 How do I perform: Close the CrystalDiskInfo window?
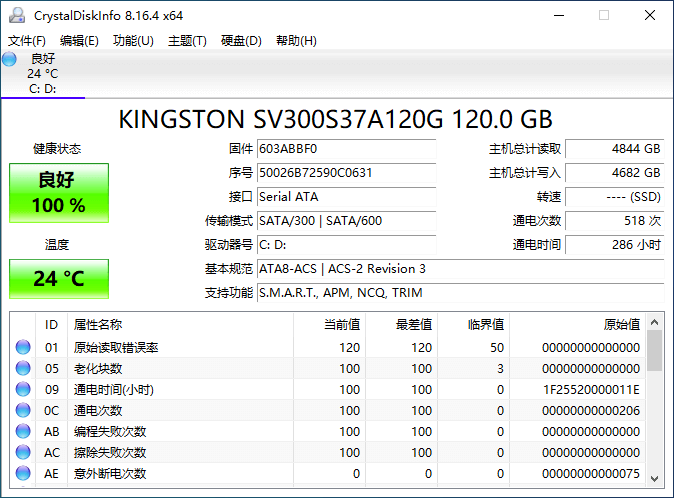(650, 15)
